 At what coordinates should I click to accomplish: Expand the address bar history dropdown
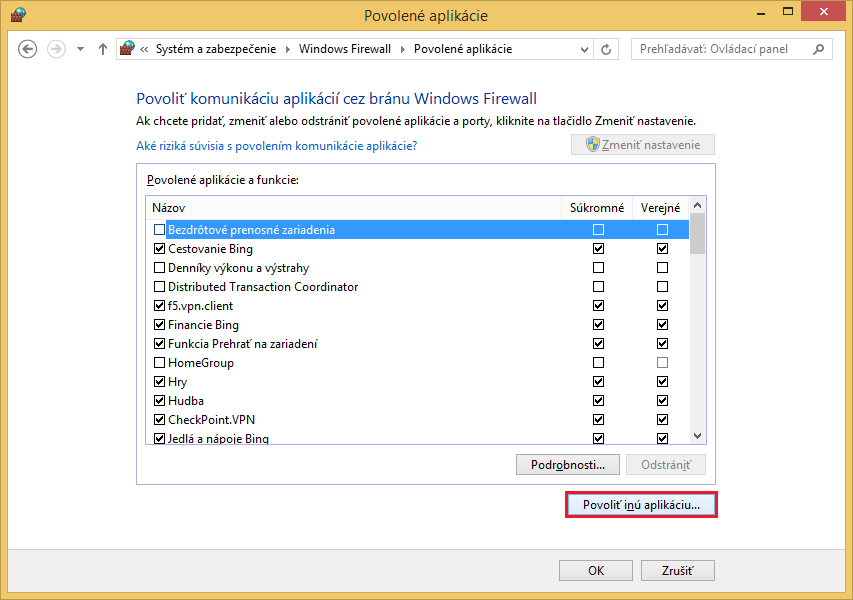[582, 49]
